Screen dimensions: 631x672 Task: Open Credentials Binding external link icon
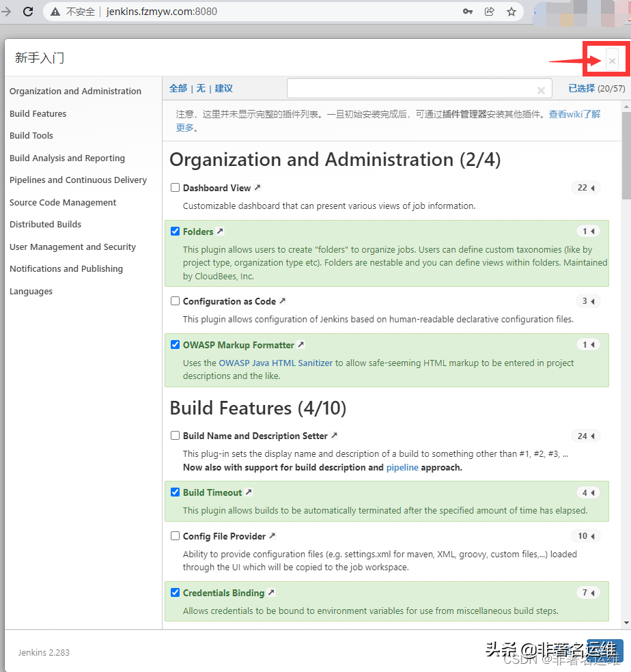click(271, 592)
